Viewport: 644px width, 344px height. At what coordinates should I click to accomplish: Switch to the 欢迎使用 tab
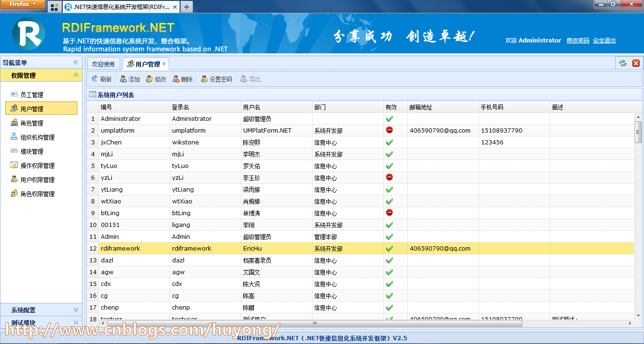(x=103, y=63)
